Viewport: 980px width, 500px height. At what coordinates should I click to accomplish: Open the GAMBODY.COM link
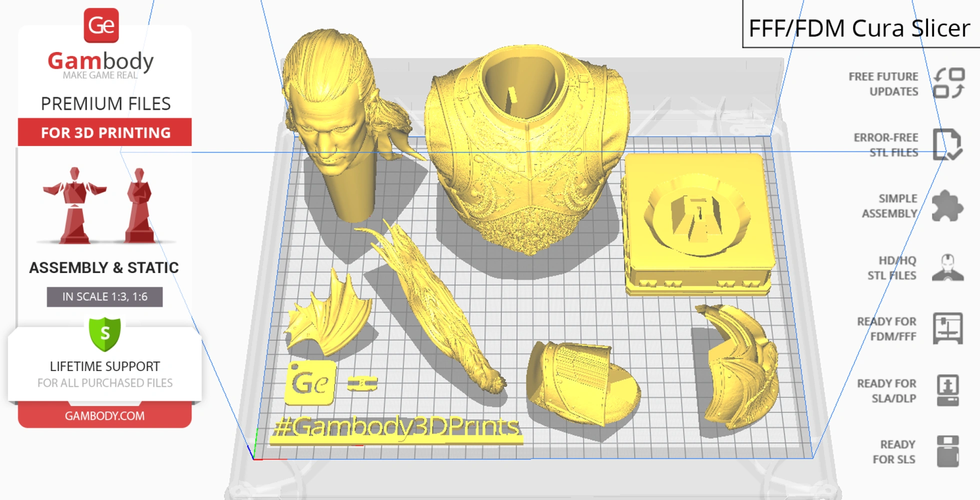[104, 415]
